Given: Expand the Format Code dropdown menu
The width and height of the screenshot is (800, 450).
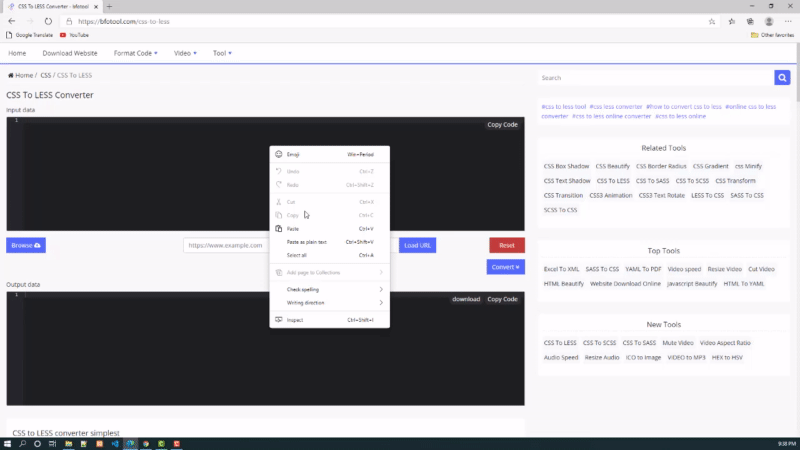Looking at the screenshot, I should tap(135, 53).
